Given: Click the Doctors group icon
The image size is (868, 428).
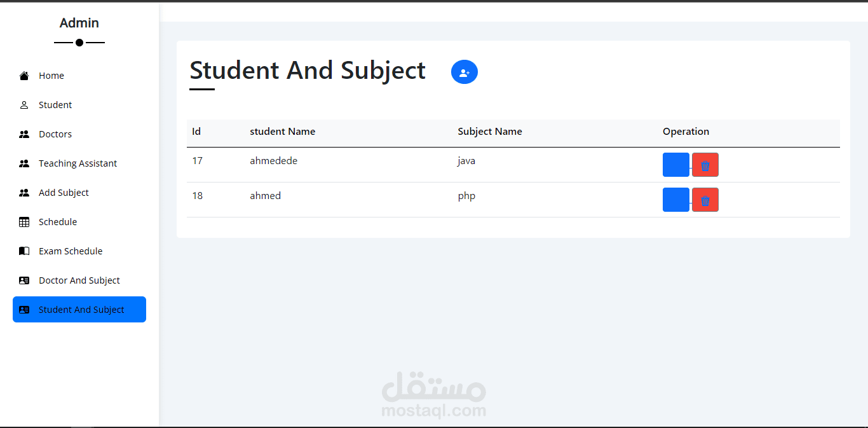Looking at the screenshot, I should (x=24, y=134).
